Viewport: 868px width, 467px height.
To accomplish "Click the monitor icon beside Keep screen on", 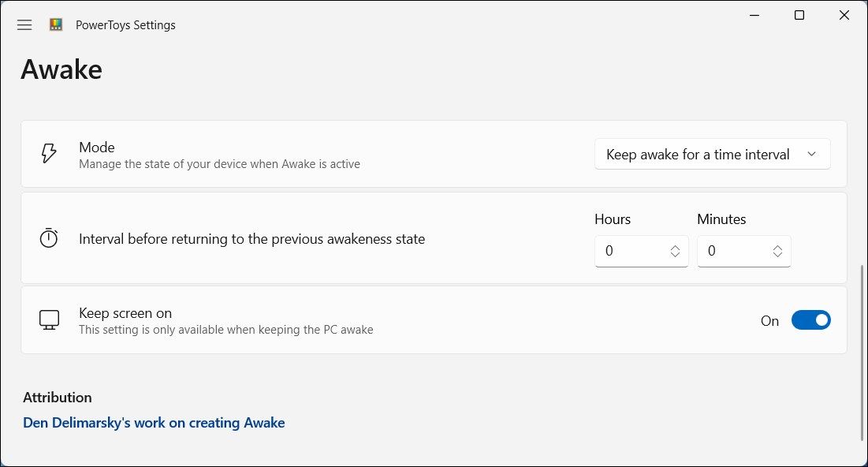I will click(x=50, y=319).
